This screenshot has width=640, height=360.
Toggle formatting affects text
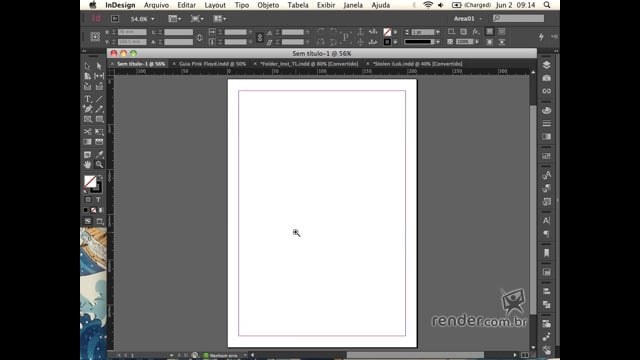point(98,200)
